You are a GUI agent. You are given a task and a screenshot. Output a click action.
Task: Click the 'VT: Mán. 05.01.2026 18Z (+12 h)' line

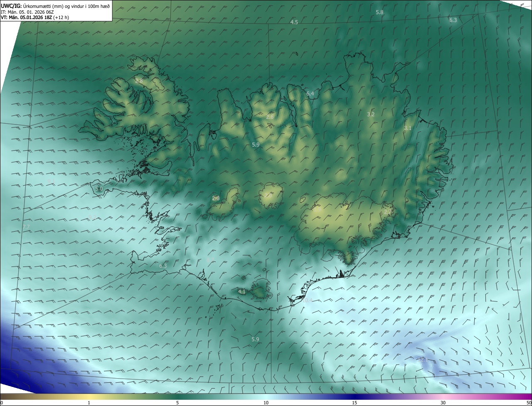(35, 17)
